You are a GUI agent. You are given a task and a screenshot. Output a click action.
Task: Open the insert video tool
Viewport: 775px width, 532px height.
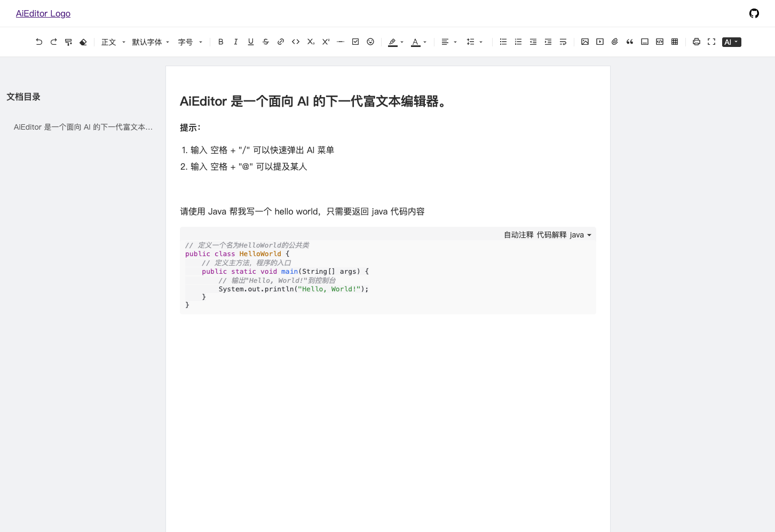tap(599, 42)
